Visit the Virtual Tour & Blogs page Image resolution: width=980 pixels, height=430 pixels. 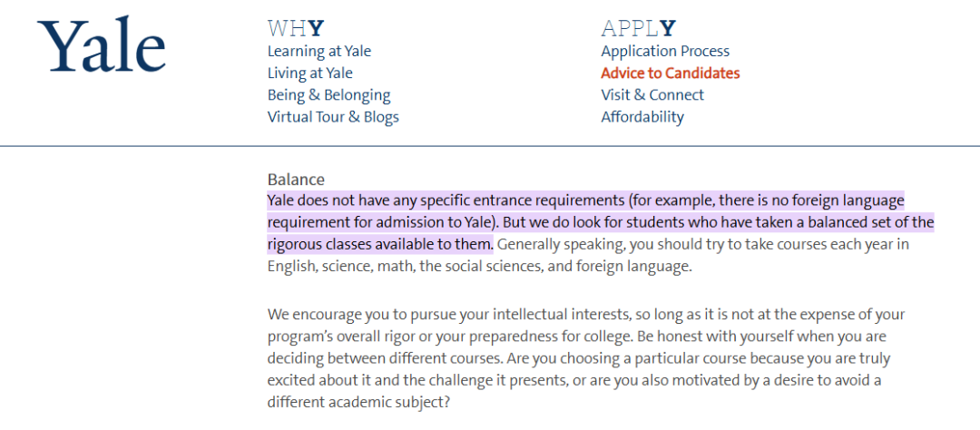pos(333,116)
